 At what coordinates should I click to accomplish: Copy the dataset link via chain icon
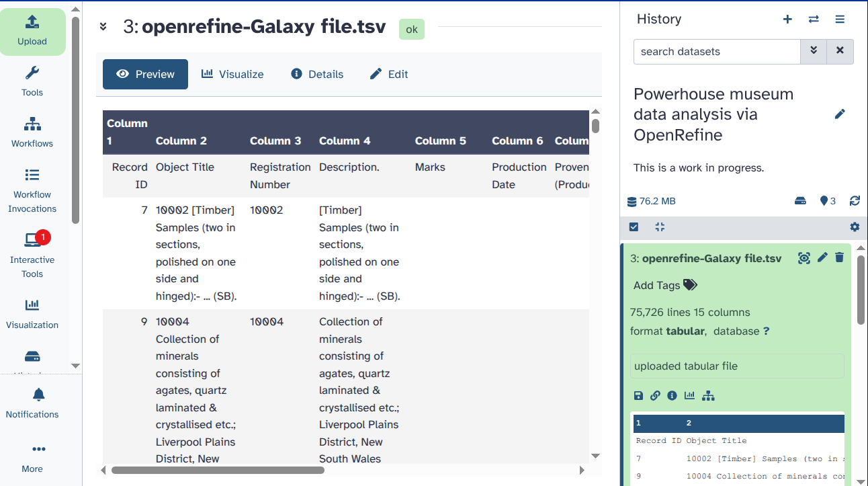pos(655,396)
